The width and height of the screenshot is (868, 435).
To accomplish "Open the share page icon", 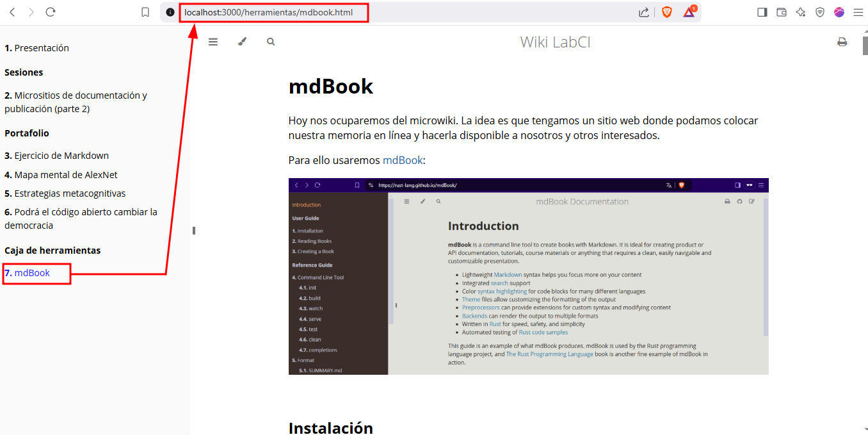I will point(644,12).
